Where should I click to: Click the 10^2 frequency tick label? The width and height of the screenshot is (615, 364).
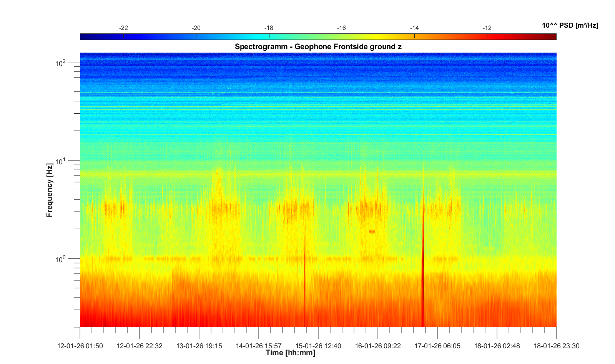coord(61,63)
